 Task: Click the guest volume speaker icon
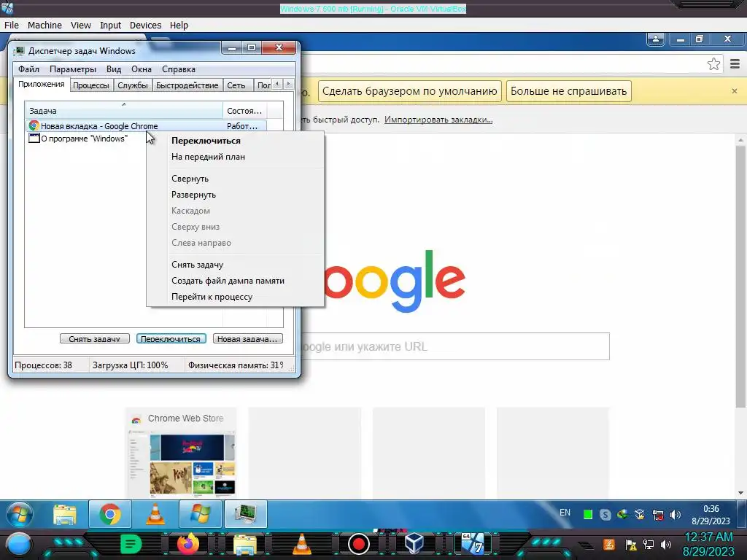[675, 514]
